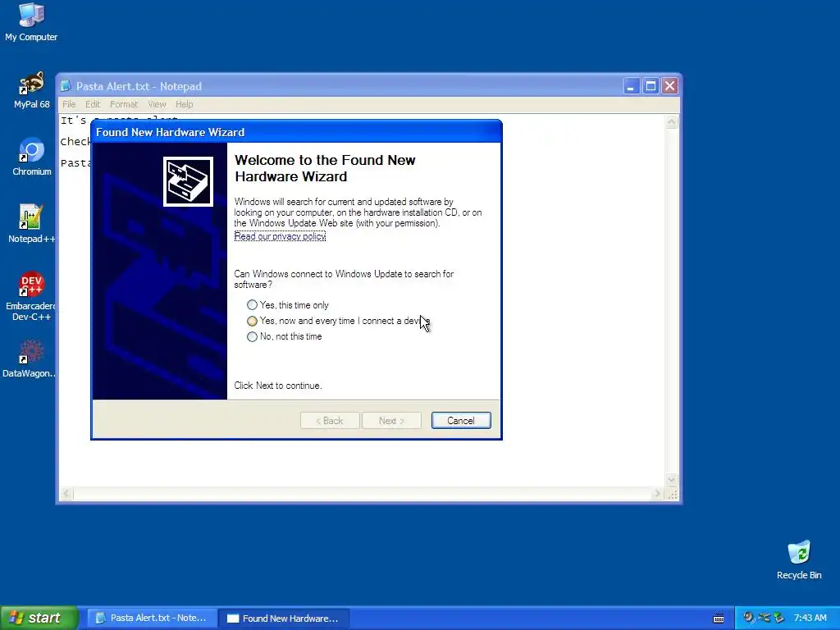Open Embarcadero Dev-C++ shortcut
The width and height of the screenshot is (840, 630).
click(x=31, y=295)
